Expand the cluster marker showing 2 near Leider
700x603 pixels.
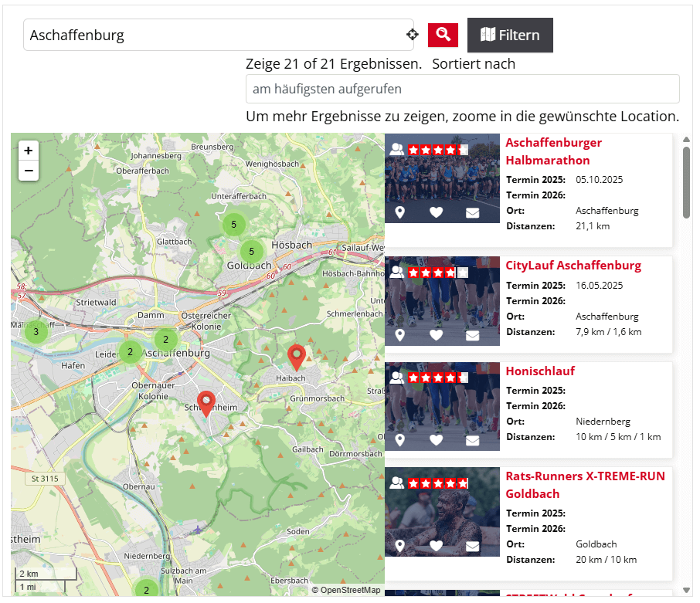click(x=130, y=352)
